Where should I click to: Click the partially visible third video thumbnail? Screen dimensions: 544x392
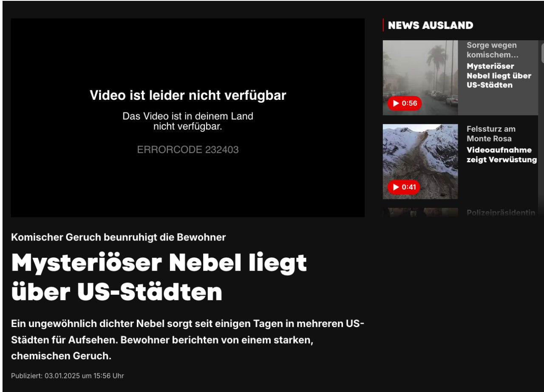[x=420, y=212]
